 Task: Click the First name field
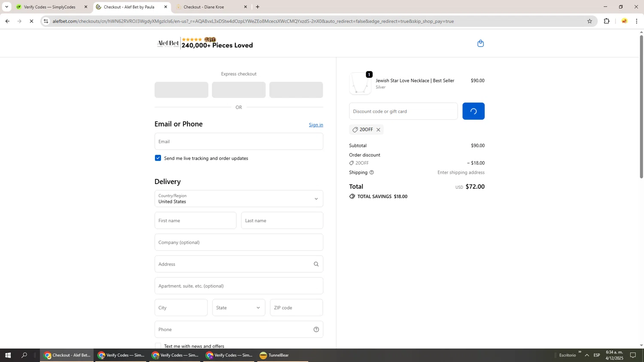click(195, 220)
